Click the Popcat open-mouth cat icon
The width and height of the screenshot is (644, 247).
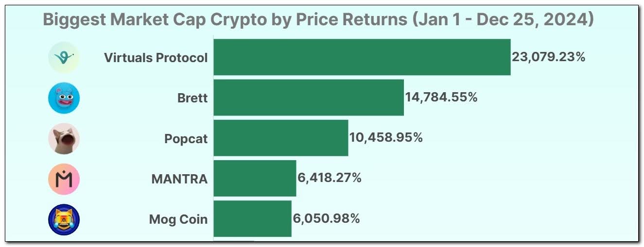pyautogui.click(x=64, y=139)
